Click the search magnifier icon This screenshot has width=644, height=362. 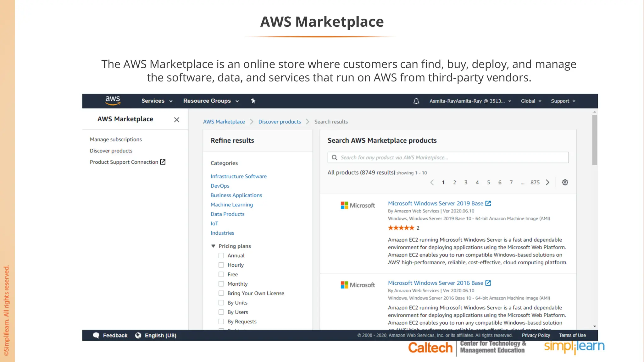pos(334,157)
